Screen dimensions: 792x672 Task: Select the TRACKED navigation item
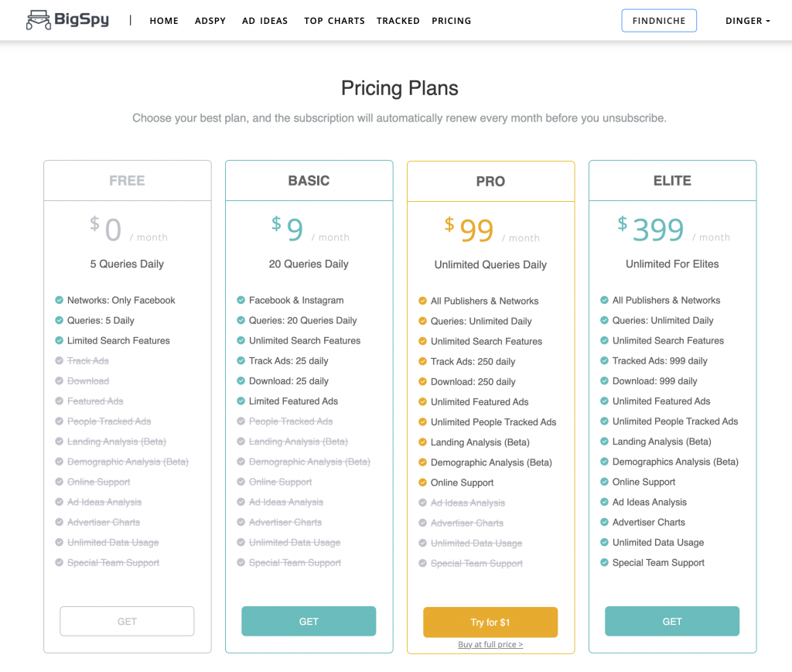398,21
